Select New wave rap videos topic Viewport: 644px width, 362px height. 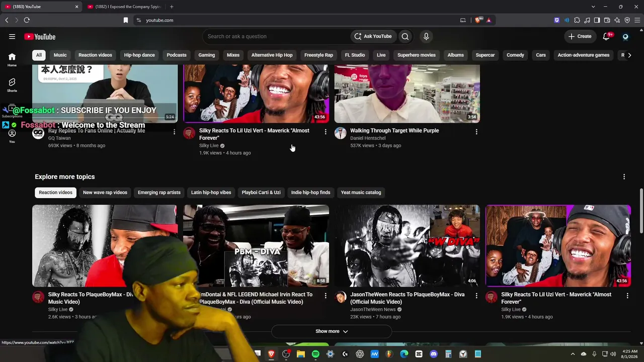[105, 193]
